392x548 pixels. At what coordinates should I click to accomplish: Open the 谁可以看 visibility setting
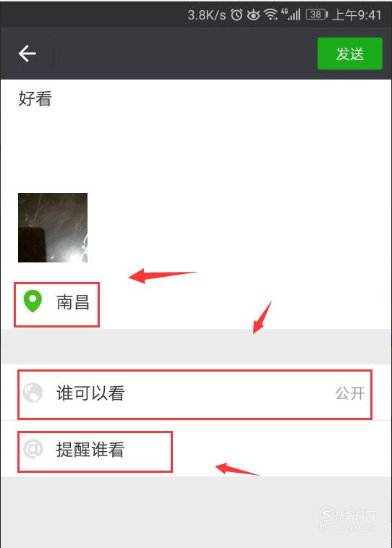click(x=196, y=393)
